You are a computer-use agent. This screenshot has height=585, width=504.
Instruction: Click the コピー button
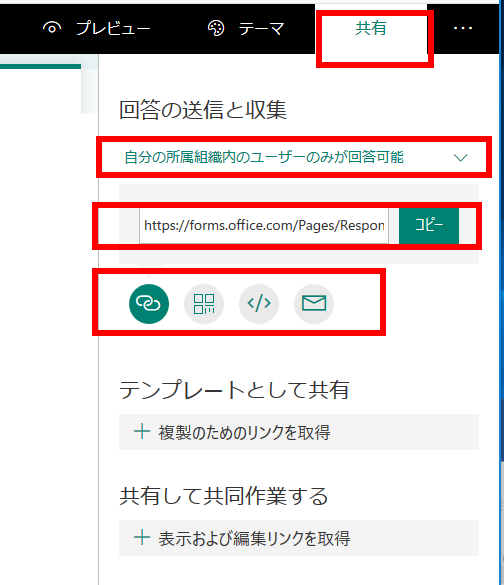coord(429,226)
